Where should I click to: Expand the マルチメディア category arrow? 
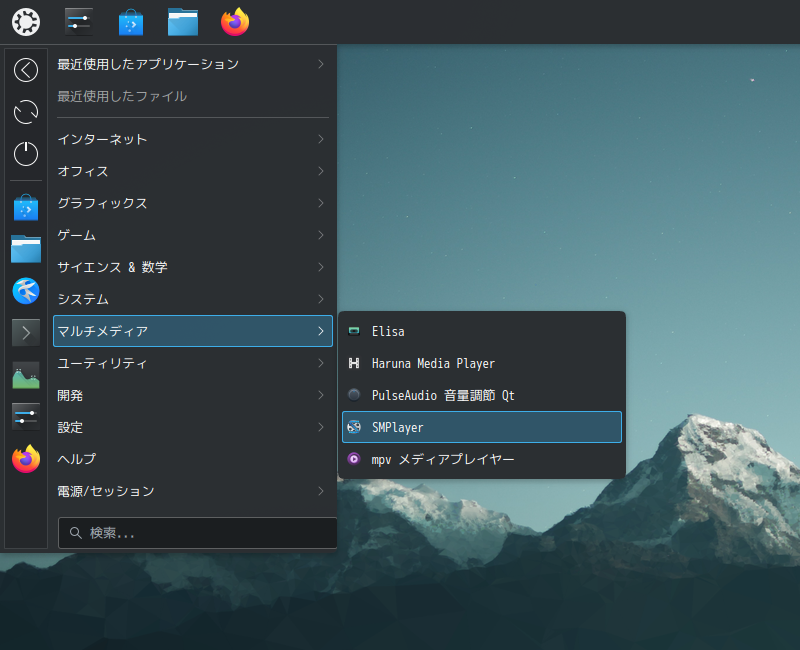click(320, 331)
